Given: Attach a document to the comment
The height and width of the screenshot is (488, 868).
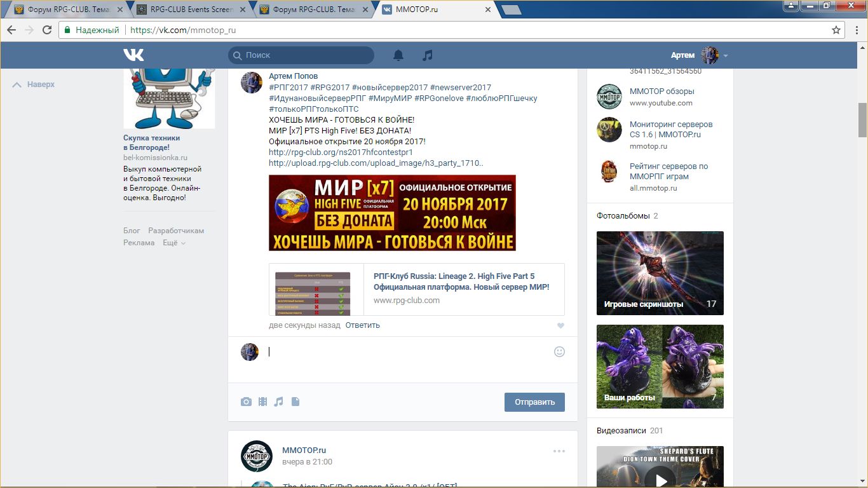Looking at the screenshot, I should point(295,402).
